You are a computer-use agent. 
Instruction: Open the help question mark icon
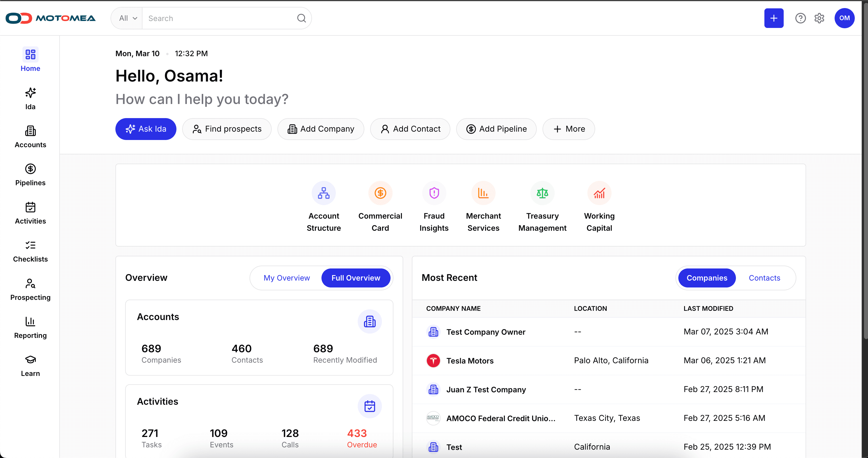click(800, 18)
